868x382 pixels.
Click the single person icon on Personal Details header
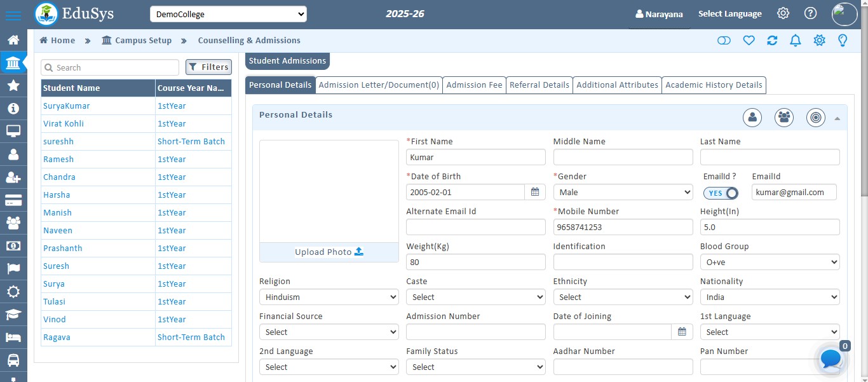point(752,118)
